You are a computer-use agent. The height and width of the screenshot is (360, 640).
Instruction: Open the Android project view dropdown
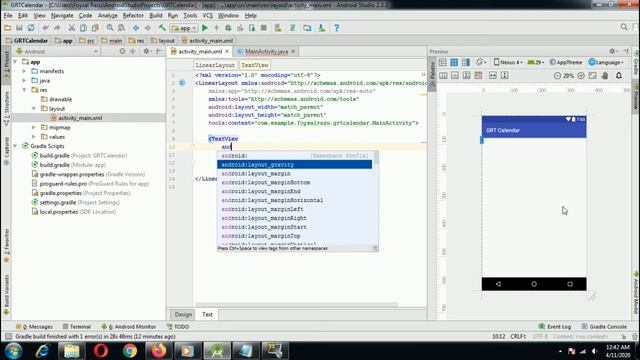[x=57, y=51]
